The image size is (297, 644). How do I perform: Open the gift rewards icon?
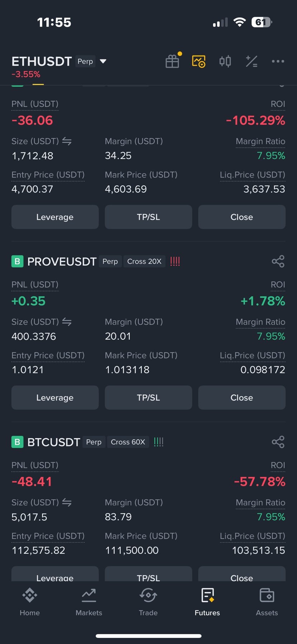pos(173,61)
